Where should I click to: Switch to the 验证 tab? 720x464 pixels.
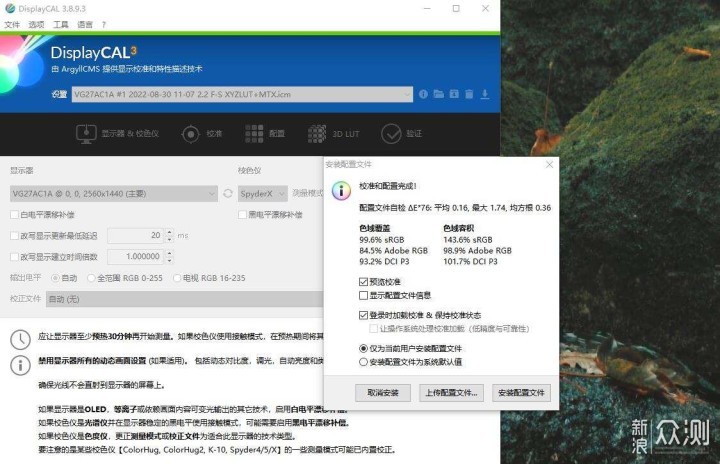tap(401, 134)
